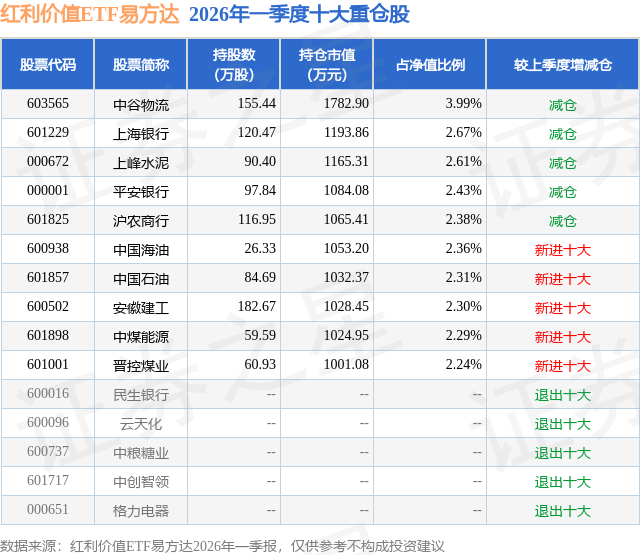The width and height of the screenshot is (640, 555).
Task: Click the 90.40 shares value
Action: pos(260,162)
